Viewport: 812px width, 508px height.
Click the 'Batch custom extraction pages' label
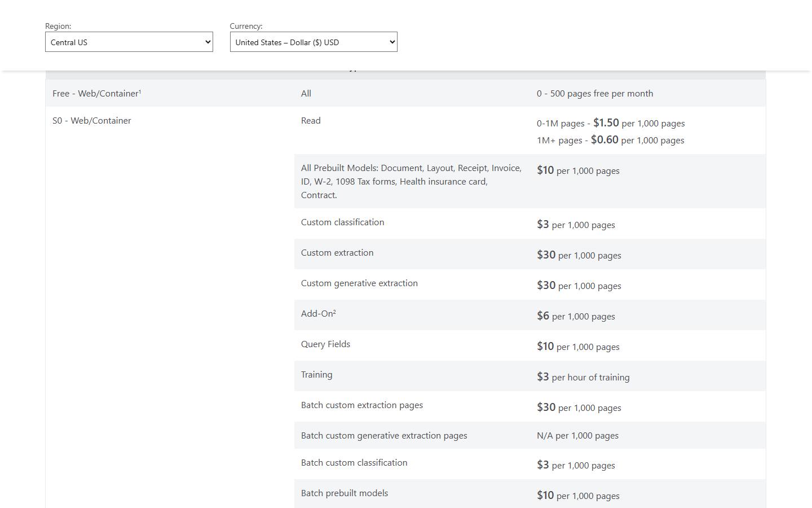(361, 405)
